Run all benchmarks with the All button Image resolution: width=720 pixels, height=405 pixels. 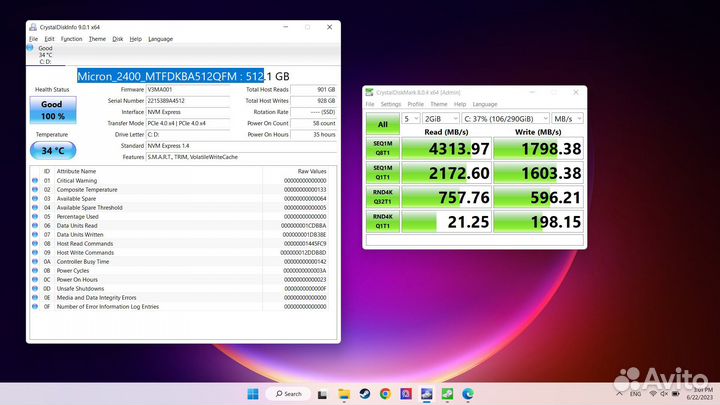tap(382, 124)
